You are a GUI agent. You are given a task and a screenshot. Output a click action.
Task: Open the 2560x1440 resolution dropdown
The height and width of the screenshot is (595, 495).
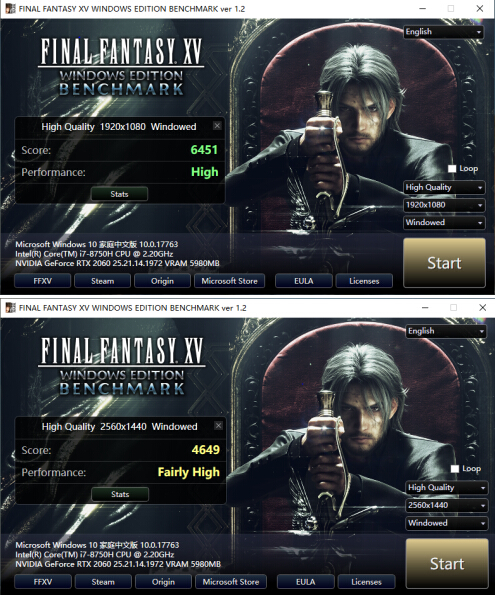click(446, 505)
